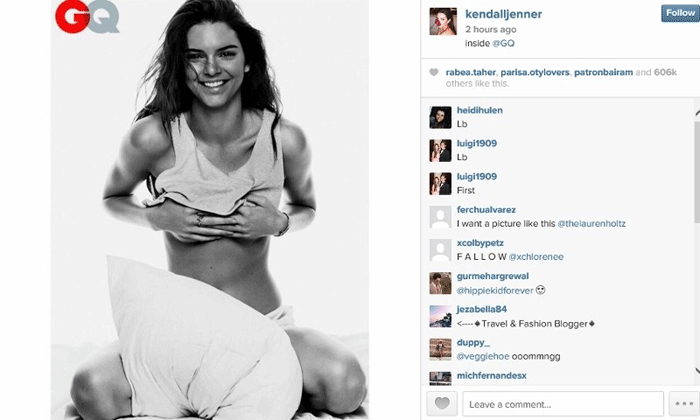The width and height of the screenshot is (700, 420).
Task: Click the small heart icon beside likes list
Action: 433,72
